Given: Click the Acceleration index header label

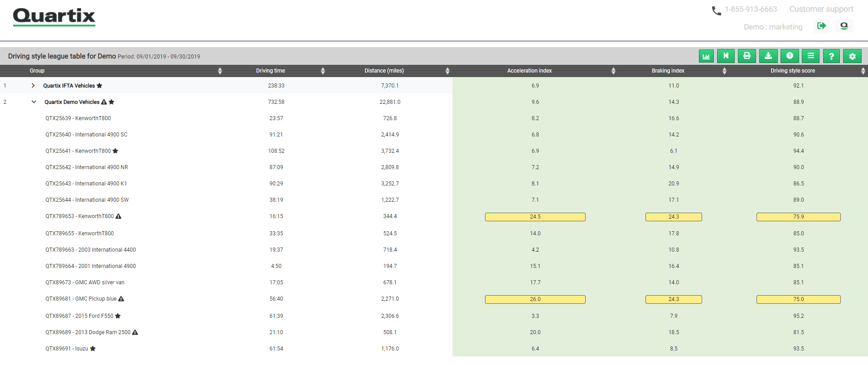Looking at the screenshot, I should pos(529,71).
